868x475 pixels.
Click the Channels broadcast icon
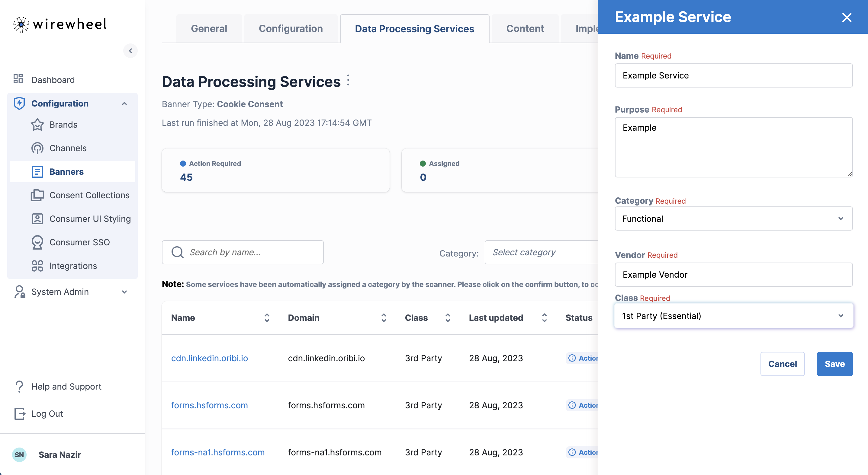click(37, 148)
